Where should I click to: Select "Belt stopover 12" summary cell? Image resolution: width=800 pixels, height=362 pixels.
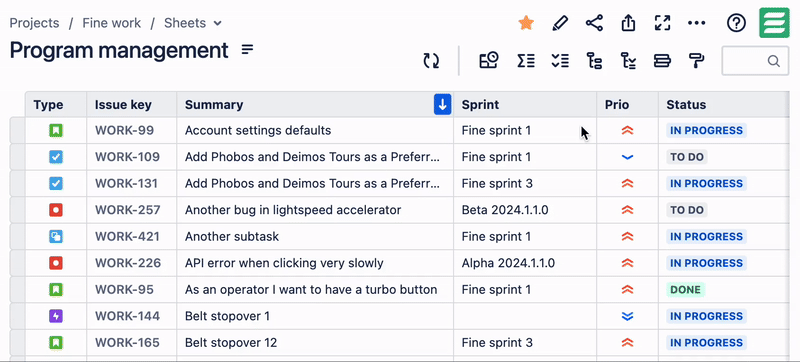point(315,343)
